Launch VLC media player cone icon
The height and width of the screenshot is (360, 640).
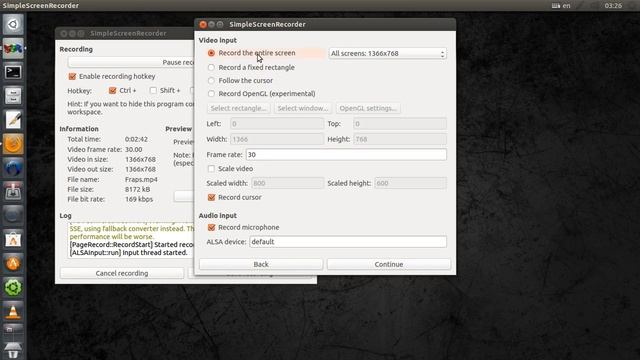13,311
